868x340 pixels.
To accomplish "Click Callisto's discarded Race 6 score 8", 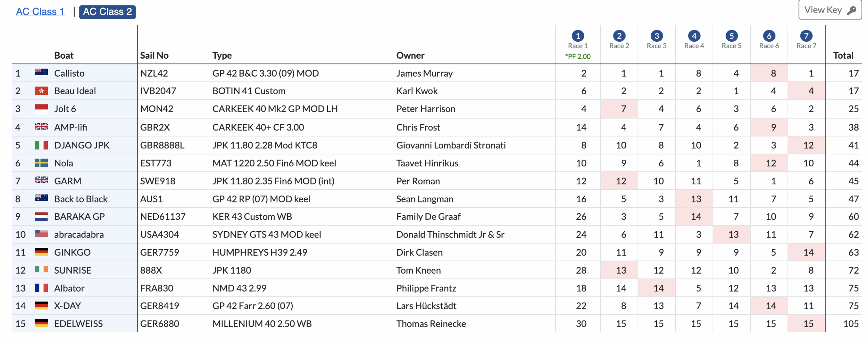I will pos(769,73).
